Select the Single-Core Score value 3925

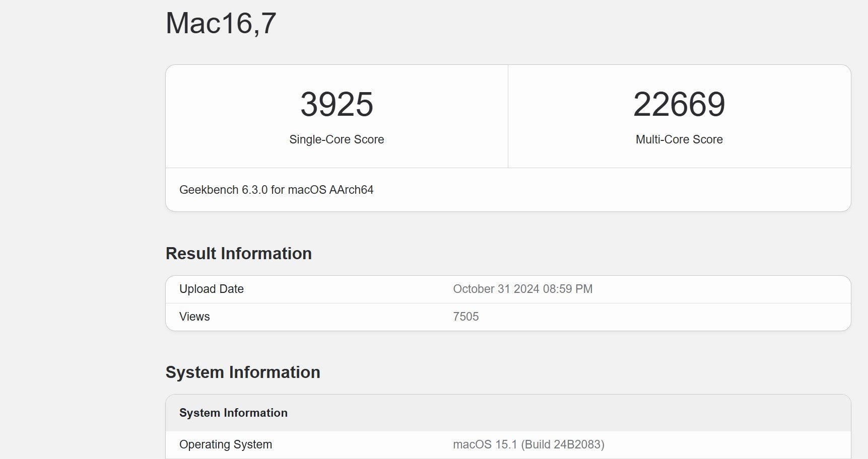click(x=337, y=104)
